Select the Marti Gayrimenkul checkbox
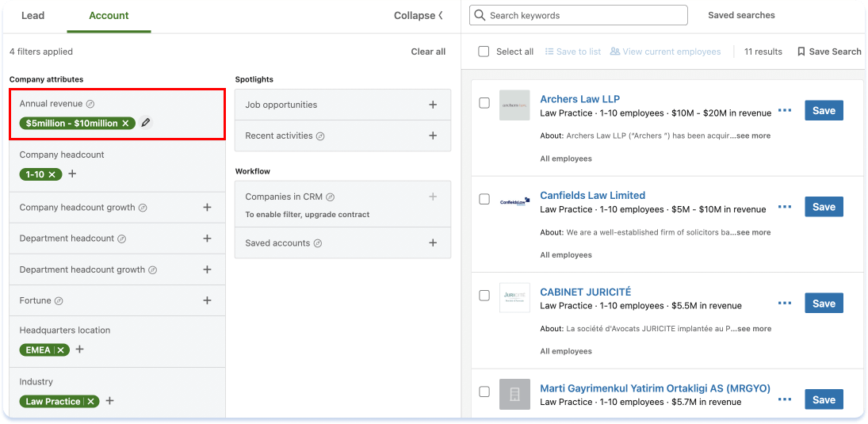This screenshot has width=868, height=424. click(484, 392)
